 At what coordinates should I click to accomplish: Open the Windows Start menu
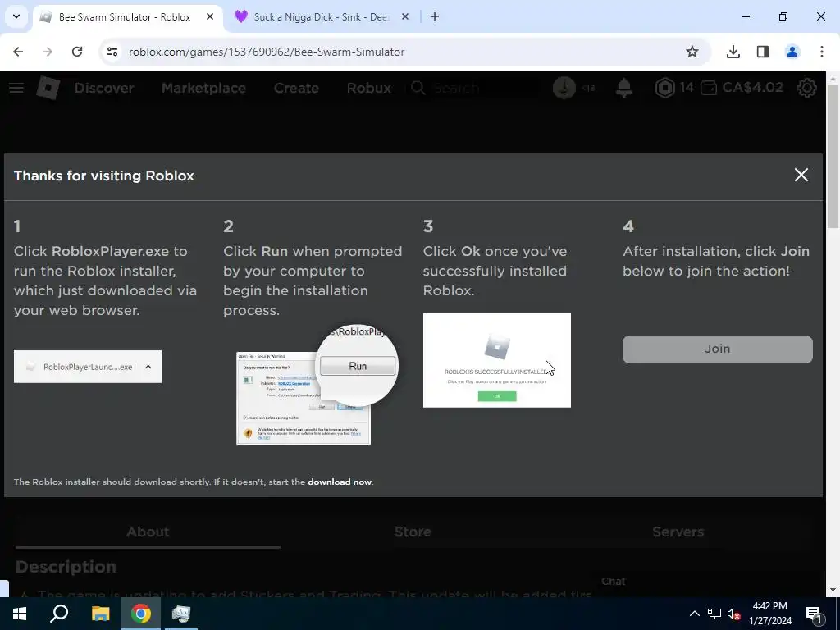click(x=20, y=614)
